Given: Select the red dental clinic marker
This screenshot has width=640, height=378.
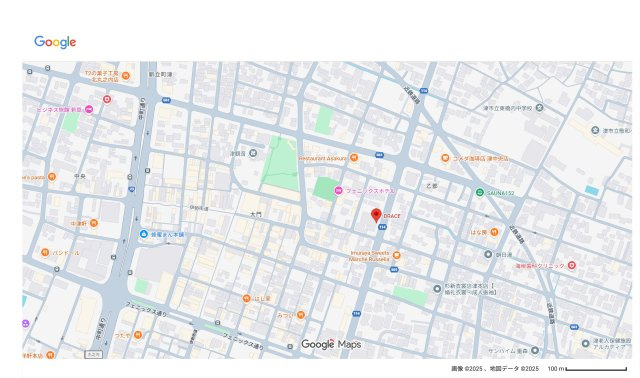Looking at the screenshot, I should tap(572, 265).
